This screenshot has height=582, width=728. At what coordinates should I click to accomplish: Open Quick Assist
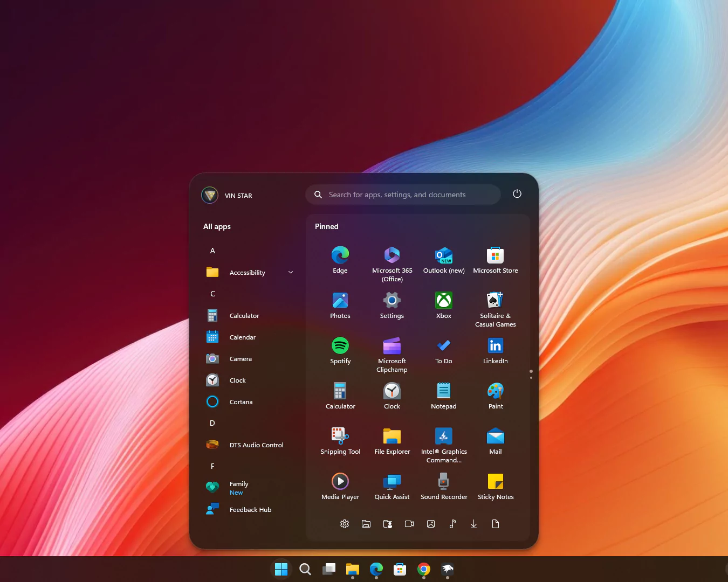click(392, 486)
